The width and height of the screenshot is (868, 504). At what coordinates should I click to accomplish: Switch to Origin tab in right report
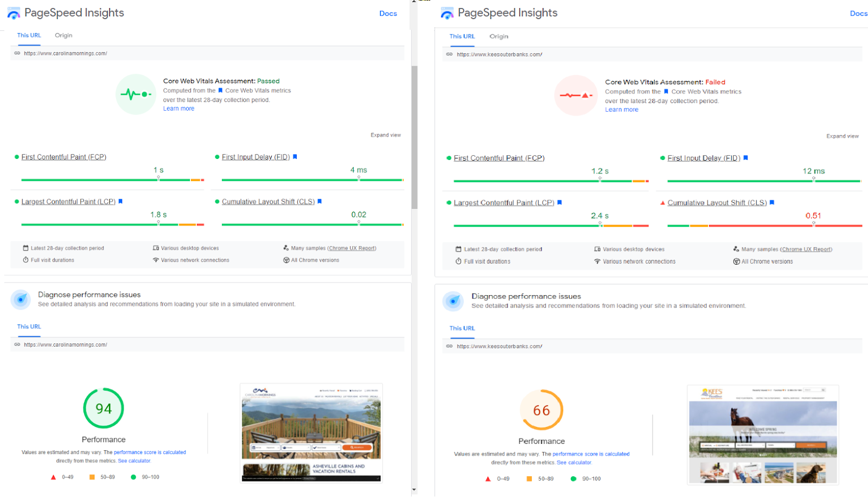click(x=499, y=36)
